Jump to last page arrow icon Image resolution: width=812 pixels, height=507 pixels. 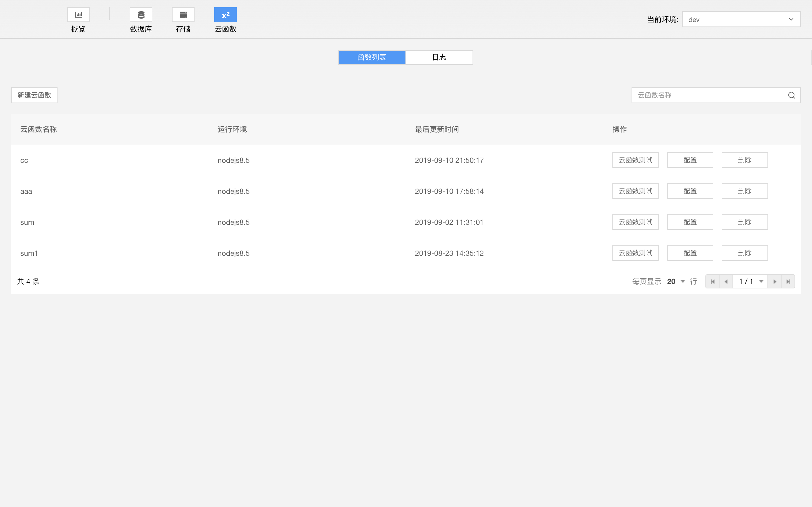[x=788, y=282]
